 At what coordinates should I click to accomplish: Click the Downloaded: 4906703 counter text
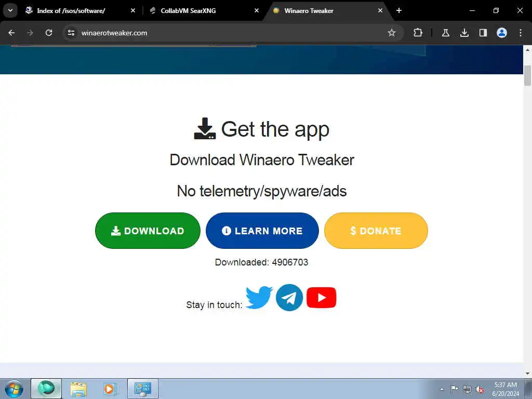pyautogui.click(x=262, y=262)
